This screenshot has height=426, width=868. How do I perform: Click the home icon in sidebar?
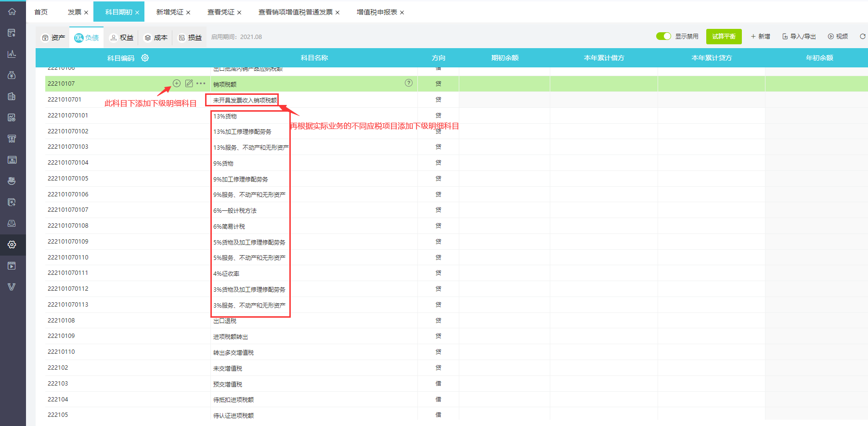(x=12, y=12)
